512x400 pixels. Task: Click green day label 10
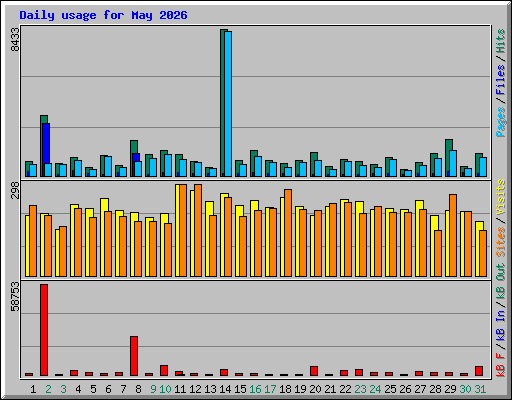click(165, 389)
